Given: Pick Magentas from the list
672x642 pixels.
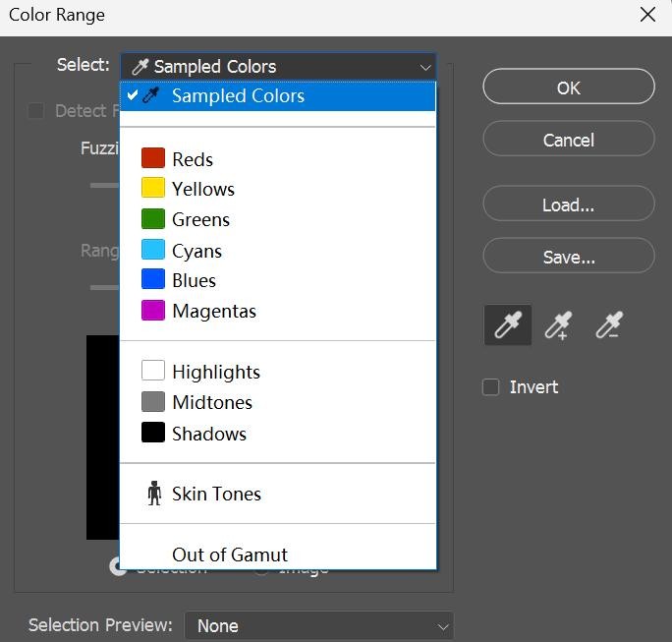Looking at the screenshot, I should pos(213,311).
